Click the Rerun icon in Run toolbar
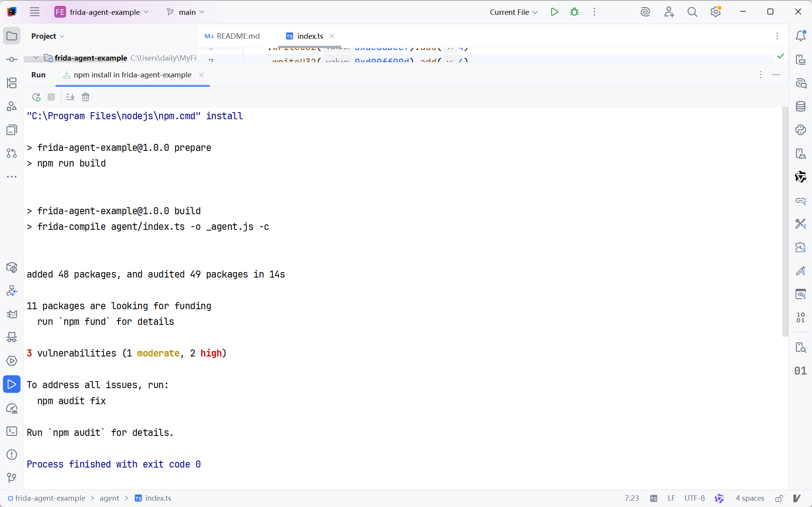Screen dimensions: 812x507 click(36, 97)
